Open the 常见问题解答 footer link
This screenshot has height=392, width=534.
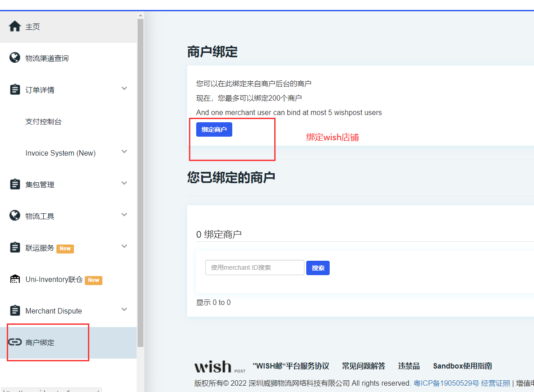click(363, 366)
